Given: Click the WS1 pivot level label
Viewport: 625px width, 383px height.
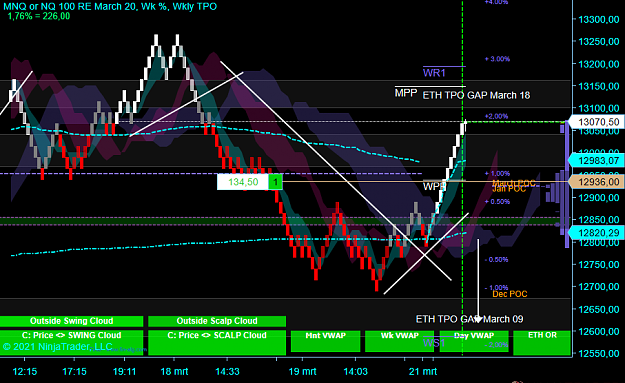Looking at the screenshot, I should click(434, 343).
